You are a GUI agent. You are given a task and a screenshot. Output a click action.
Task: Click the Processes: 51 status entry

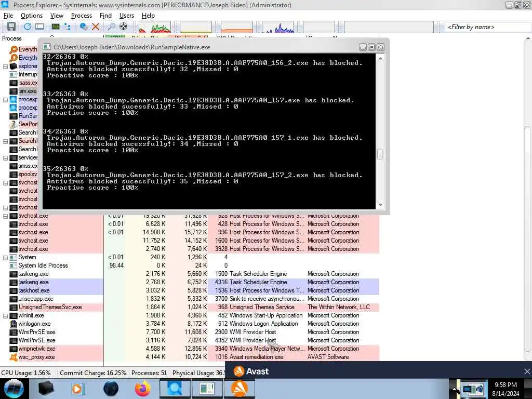point(149,373)
